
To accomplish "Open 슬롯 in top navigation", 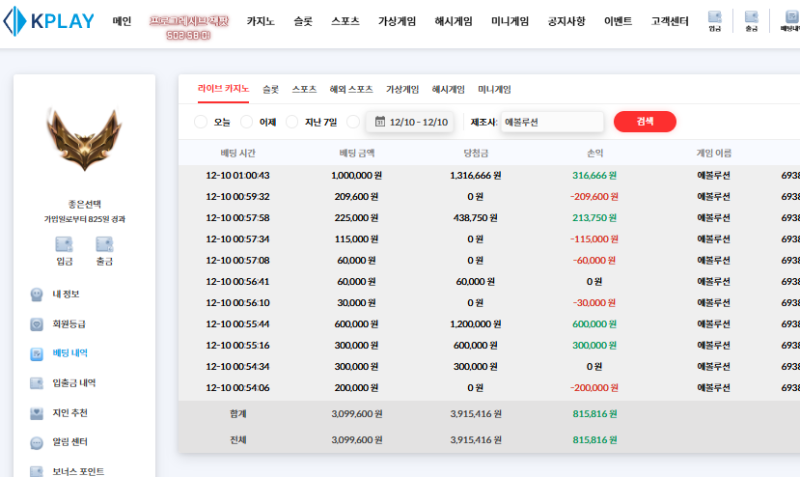I will (x=303, y=21).
